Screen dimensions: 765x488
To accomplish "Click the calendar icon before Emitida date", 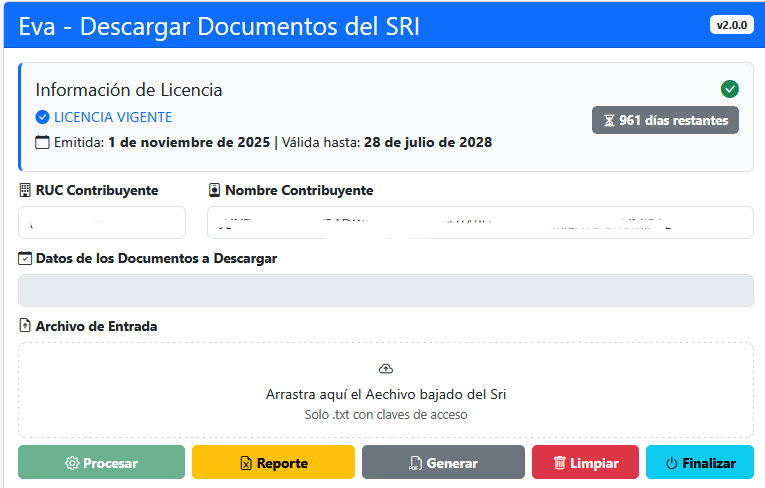I will tap(42, 142).
